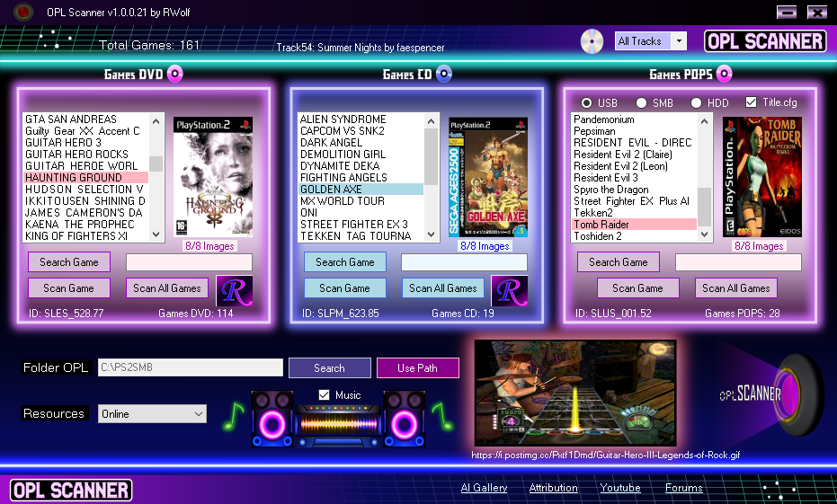
Task: Select GUITAR HERO 3 in DVD list
Action: tap(86, 143)
